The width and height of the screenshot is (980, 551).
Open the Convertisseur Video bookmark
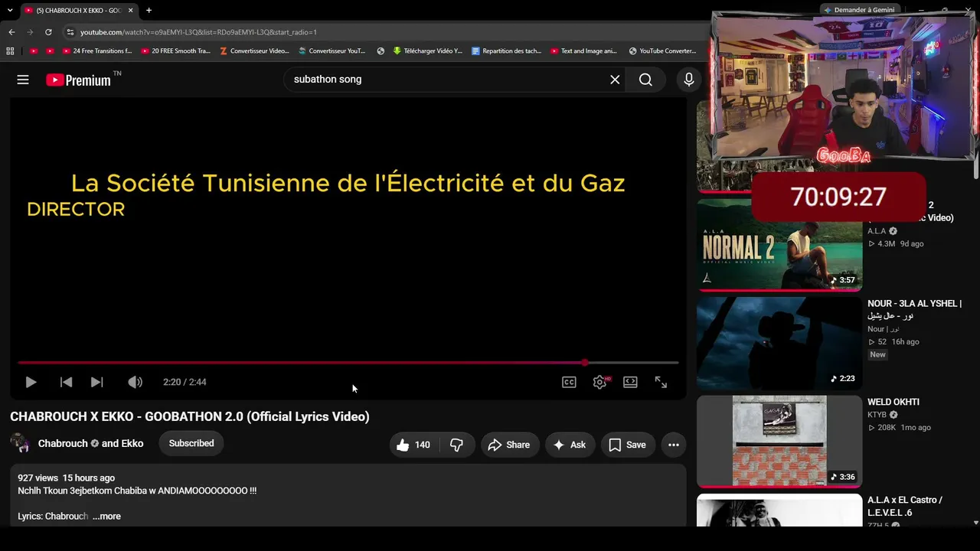pos(254,51)
